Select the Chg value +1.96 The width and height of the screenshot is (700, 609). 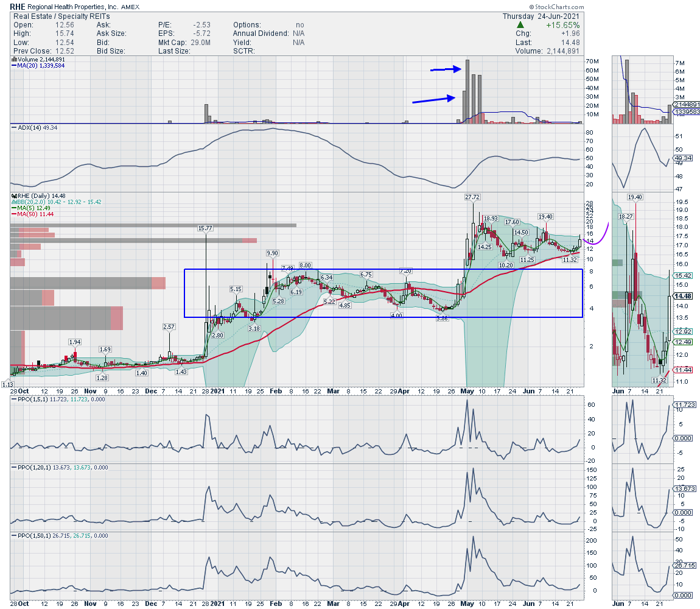click(570, 33)
